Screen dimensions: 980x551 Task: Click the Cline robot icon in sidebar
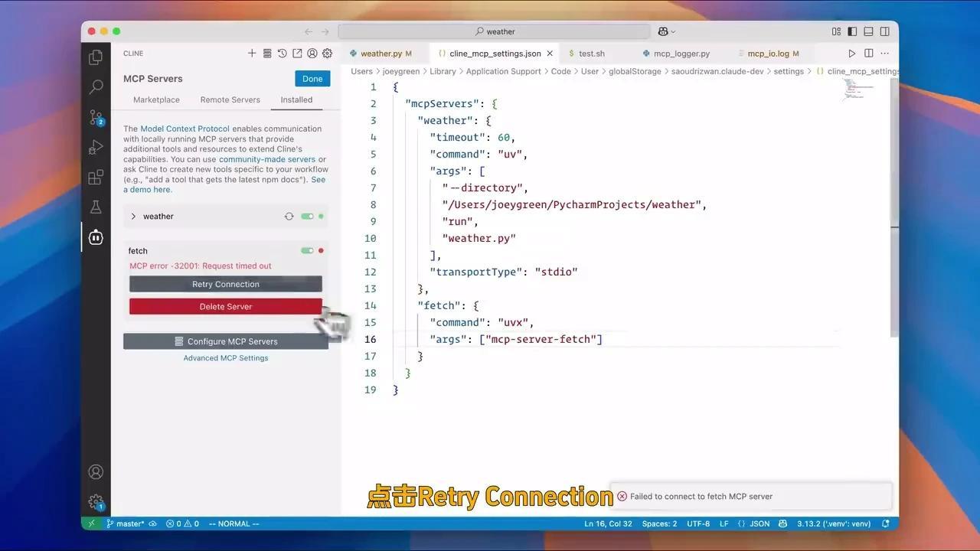click(x=96, y=237)
